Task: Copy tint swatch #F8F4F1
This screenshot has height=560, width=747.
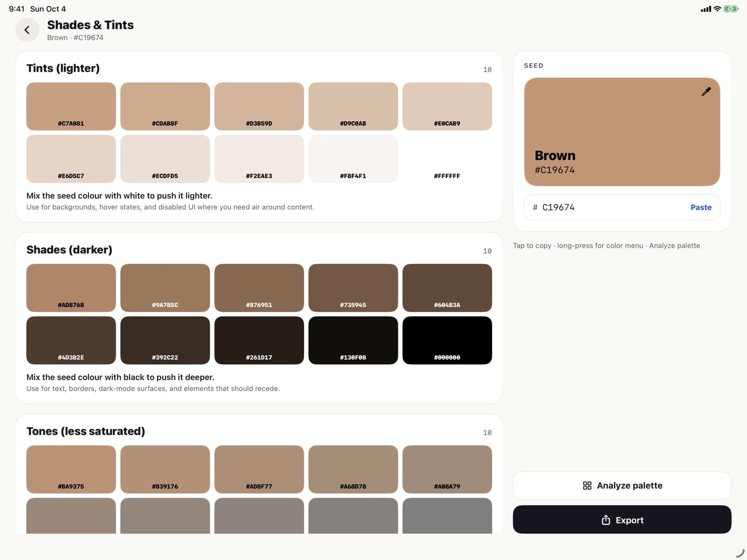Action: point(353,159)
